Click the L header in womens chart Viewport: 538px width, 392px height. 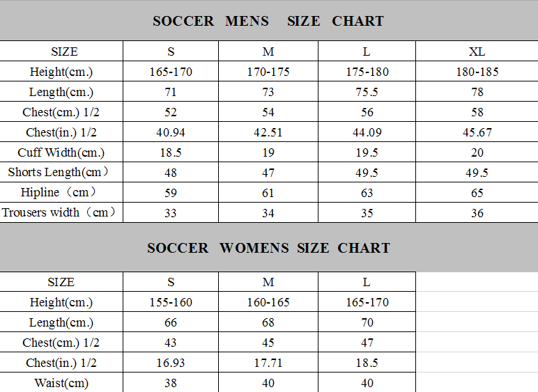(x=367, y=282)
